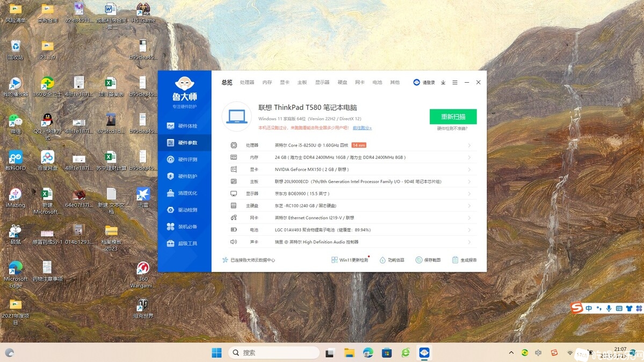Open Task View on the taskbar
This screenshot has height=362, width=644.
[x=330, y=352]
